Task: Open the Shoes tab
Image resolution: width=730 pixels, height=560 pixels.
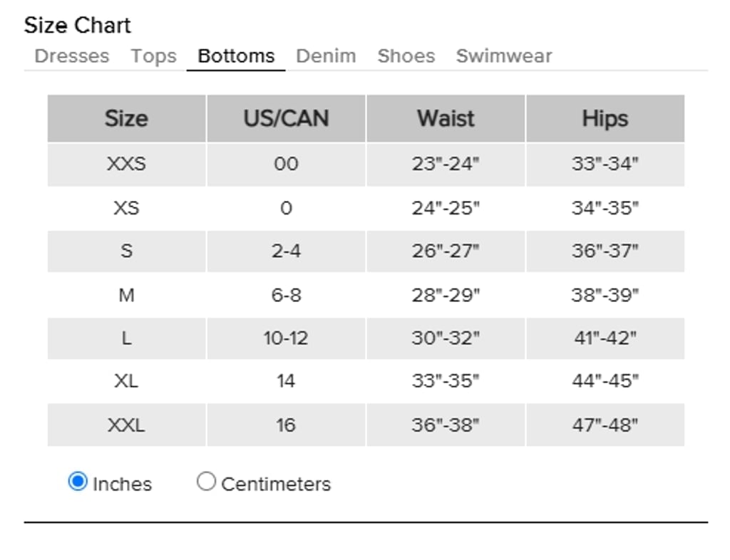Action: click(406, 56)
